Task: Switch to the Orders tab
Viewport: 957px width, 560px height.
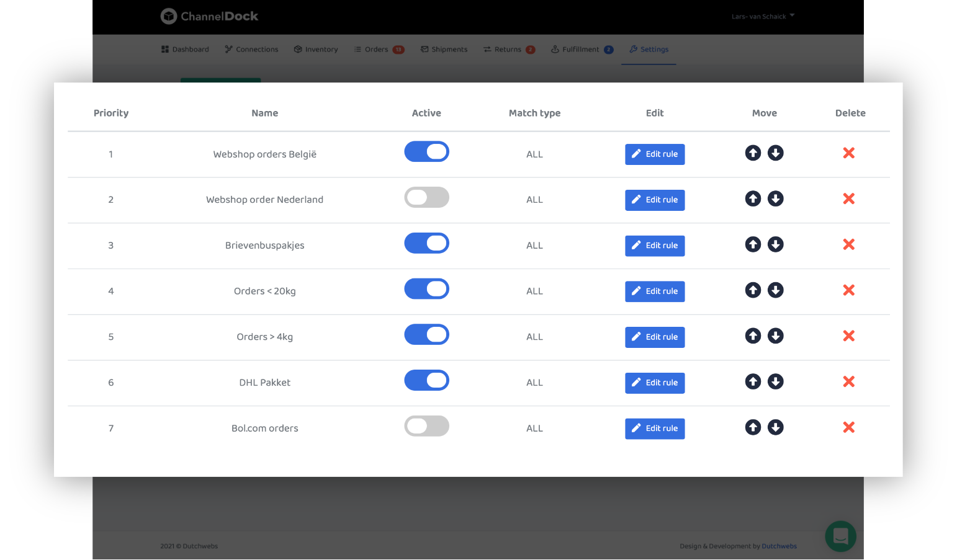Action: click(379, 49)
